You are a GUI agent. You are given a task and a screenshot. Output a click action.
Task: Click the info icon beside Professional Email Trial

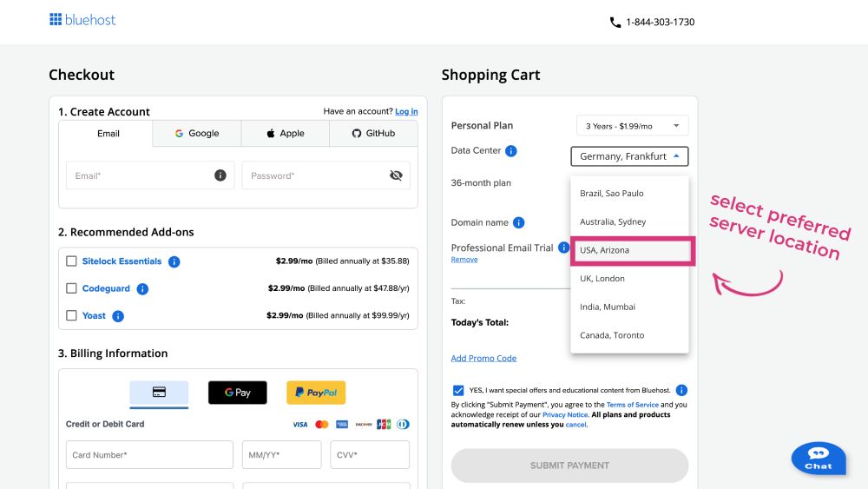click(563, 248)
